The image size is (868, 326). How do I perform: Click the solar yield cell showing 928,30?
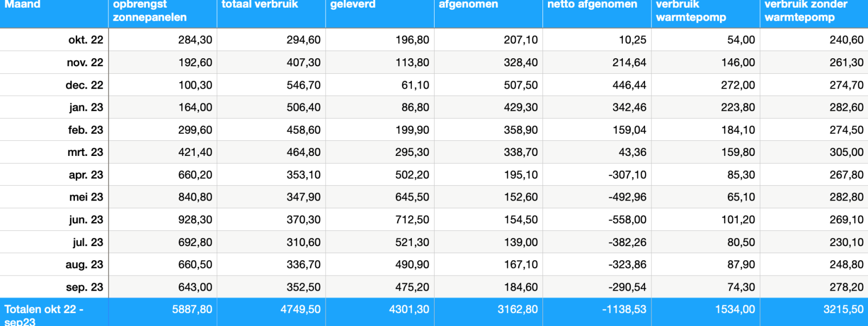[195, 220]
